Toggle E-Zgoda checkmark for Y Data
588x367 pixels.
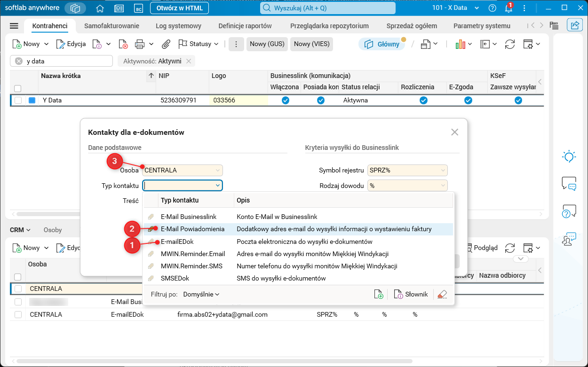(468, 100)
